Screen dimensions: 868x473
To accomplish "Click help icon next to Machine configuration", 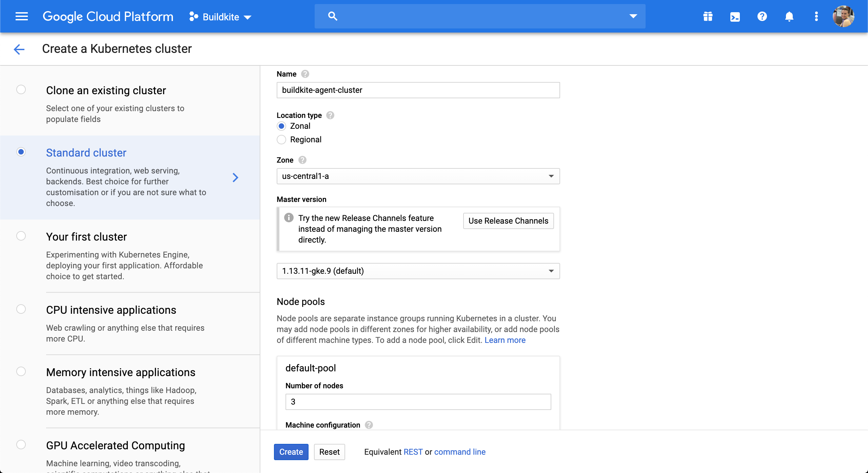I will tap(369, 425).
